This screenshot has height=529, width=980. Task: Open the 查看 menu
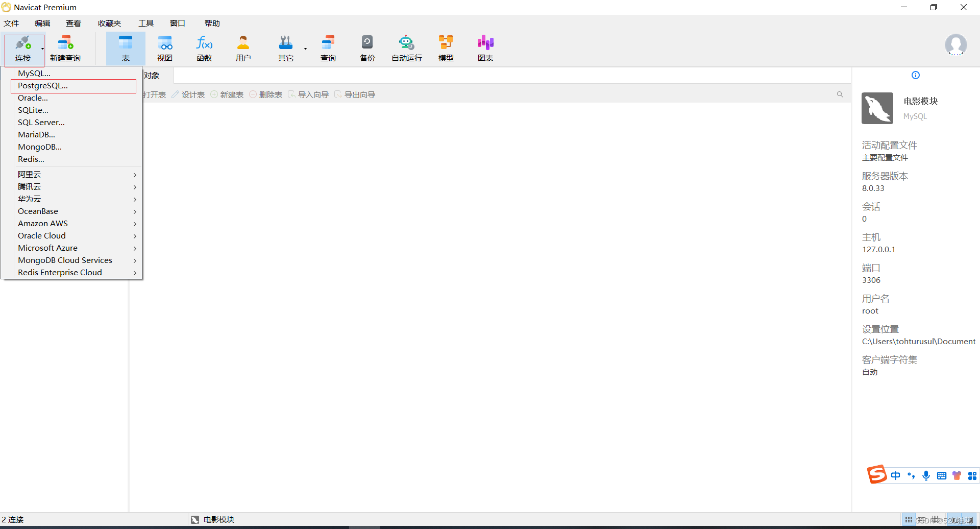pyautogui.click(x=73, y=23)
